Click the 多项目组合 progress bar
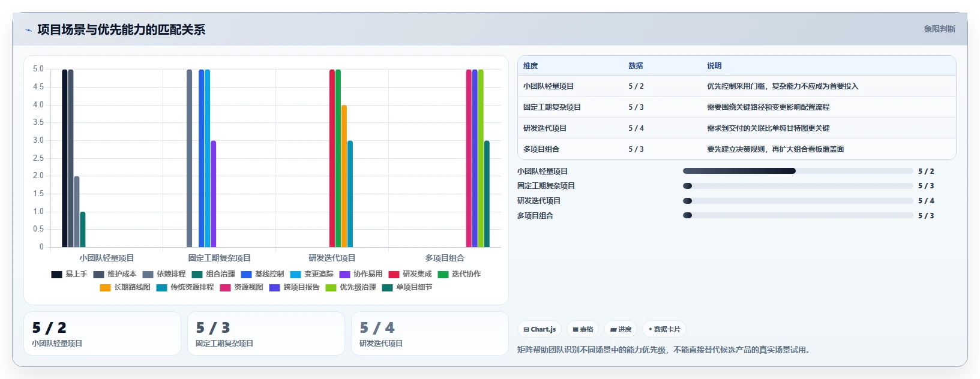 pyautogui.click(x=798, y=215)
